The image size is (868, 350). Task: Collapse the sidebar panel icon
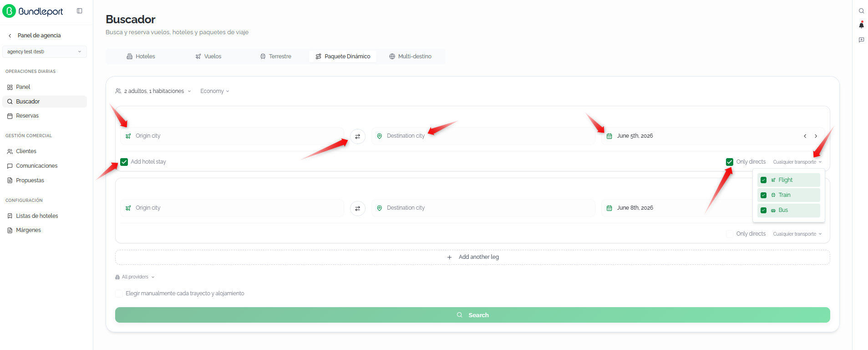tap(80, 11)
